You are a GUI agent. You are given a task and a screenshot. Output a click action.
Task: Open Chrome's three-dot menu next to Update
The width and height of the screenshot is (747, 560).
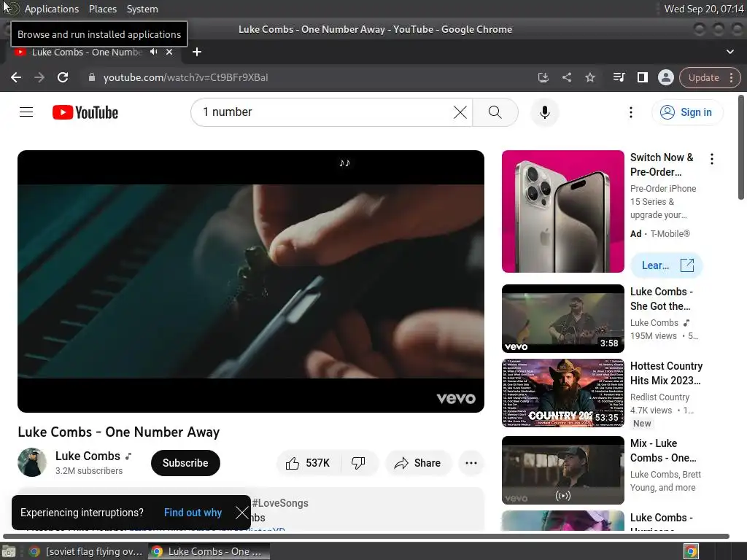tap(731, 77)
